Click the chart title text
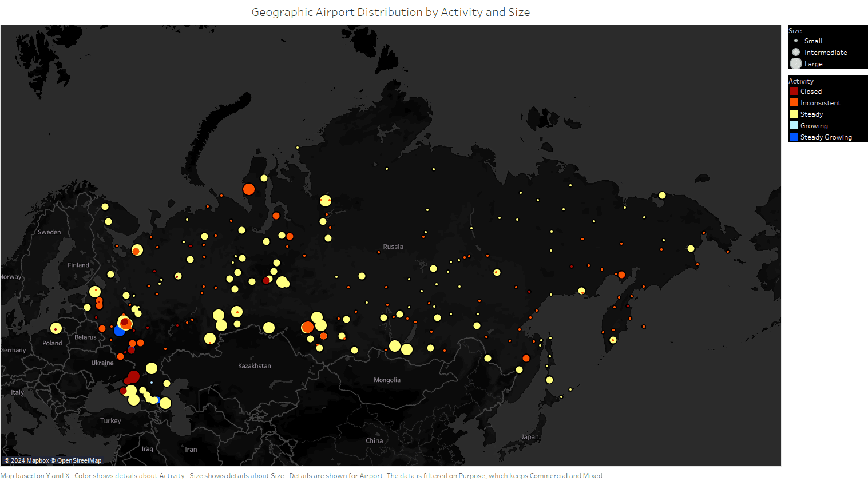Image resolution: width=868 pixels, height=481 pixels. [x=391, y=12]
